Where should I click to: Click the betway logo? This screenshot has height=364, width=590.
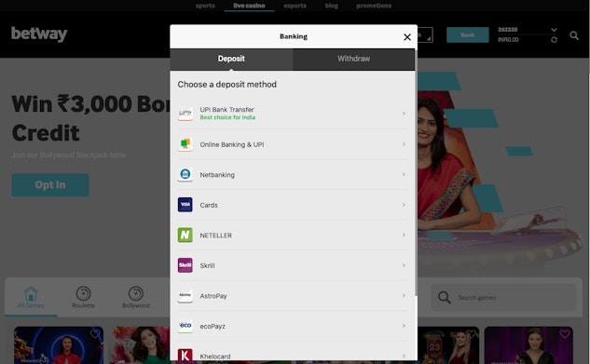click(39, 34)
